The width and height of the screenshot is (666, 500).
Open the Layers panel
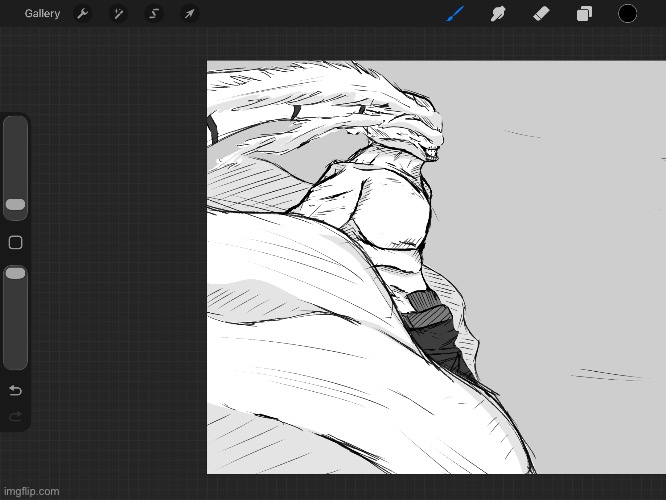point(584,14)
